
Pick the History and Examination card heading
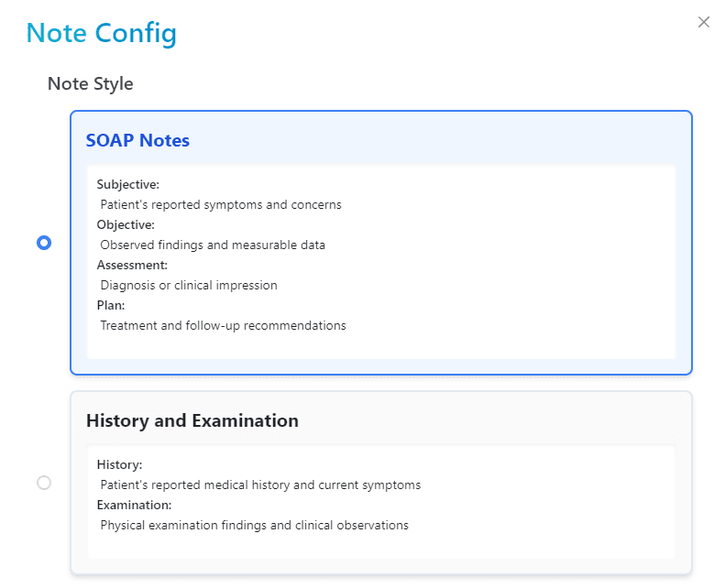click(192, 420)
